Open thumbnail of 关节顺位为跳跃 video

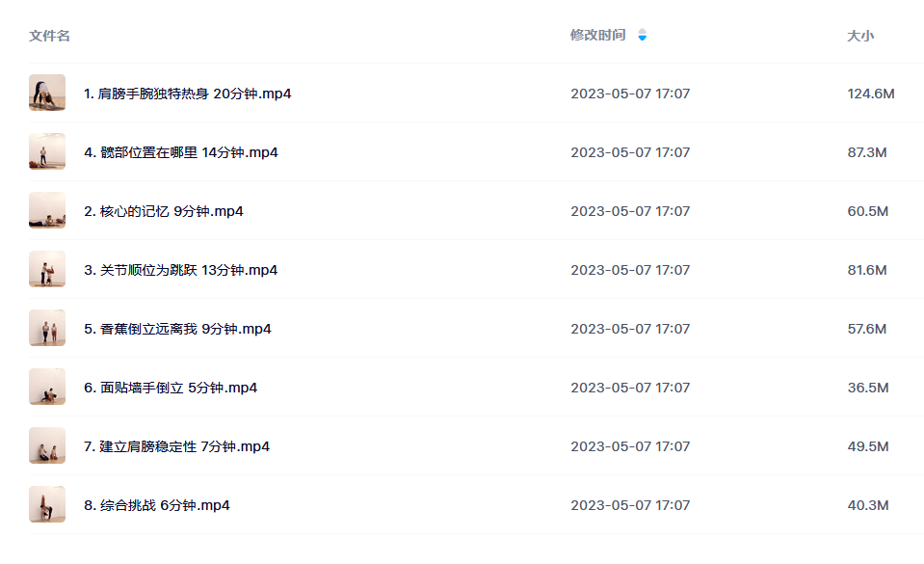pos(47,269)
